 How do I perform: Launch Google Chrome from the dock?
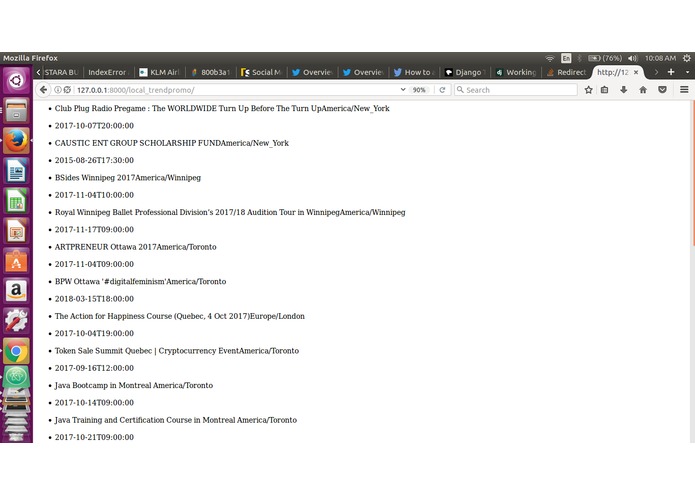[16, 351]
